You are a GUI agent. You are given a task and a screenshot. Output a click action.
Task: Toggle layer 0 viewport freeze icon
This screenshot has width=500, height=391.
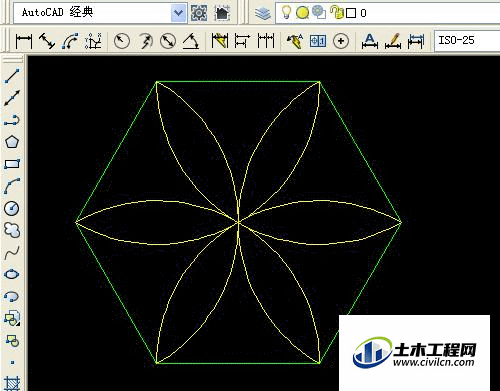pos(319,13)
